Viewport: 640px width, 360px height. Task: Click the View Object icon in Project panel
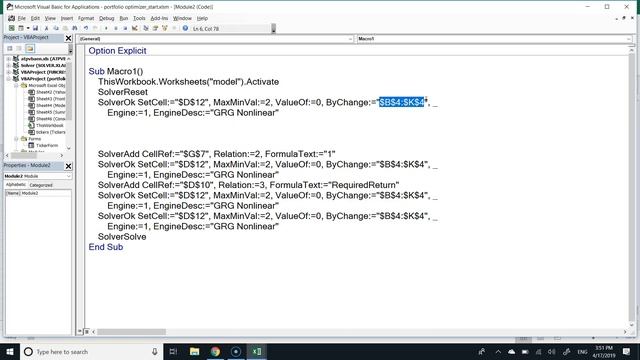[x=19, y=49]
